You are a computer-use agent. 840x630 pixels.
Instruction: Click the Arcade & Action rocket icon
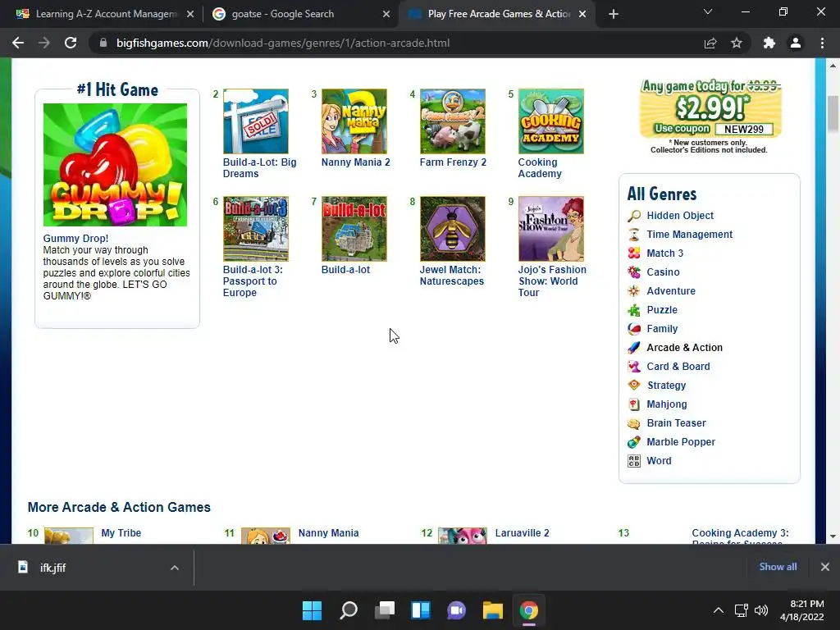(x=634, y=348)
